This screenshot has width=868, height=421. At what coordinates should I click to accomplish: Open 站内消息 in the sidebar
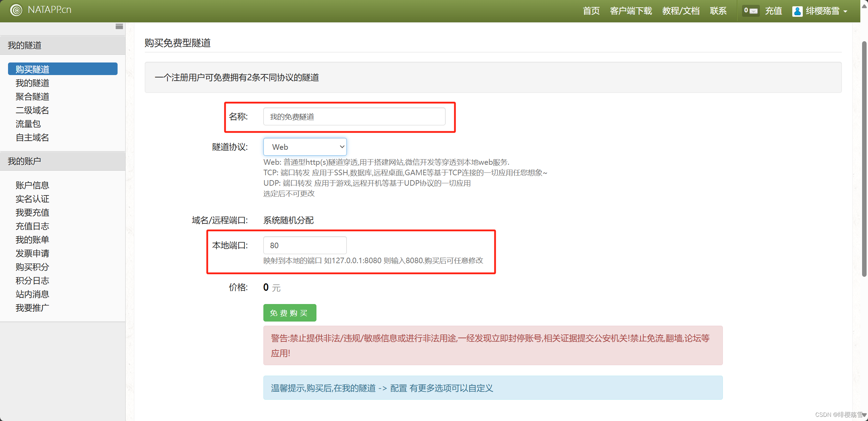click(x=32, y=294)
